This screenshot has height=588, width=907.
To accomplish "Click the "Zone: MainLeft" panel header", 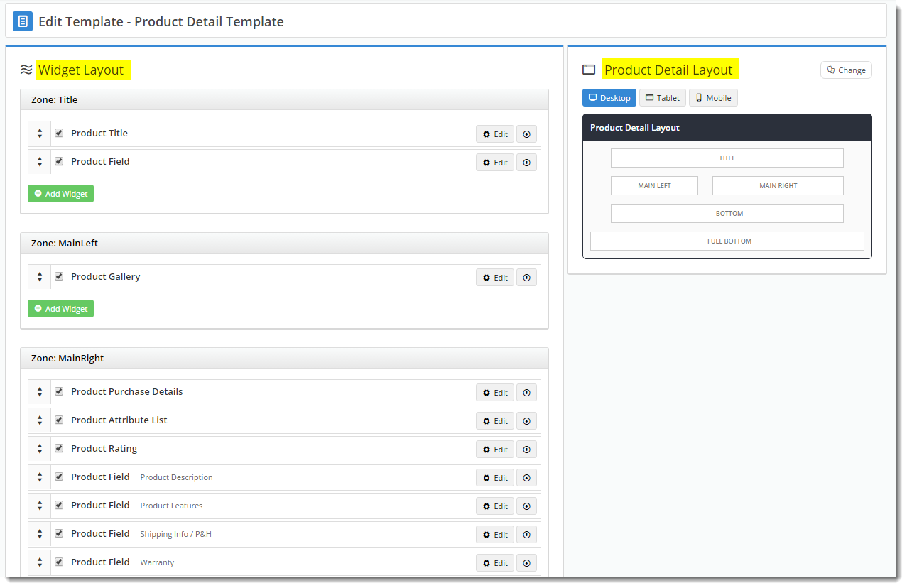I will 284,244.
